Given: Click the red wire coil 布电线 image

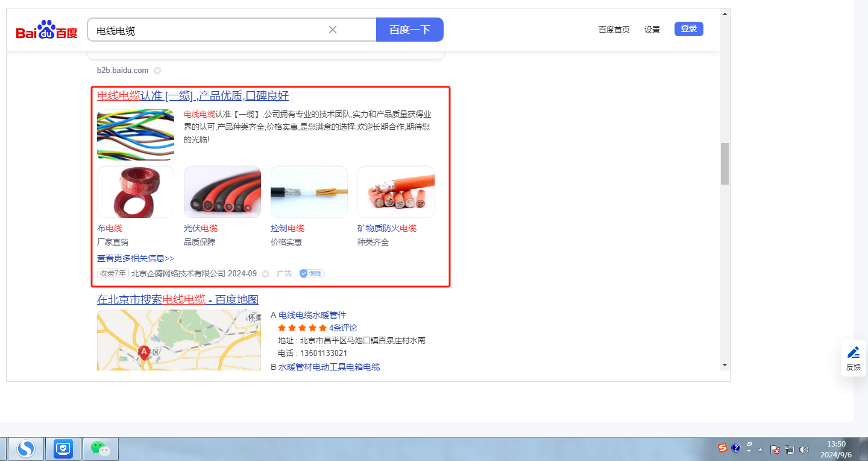Looking at the screenshot, I should [x=136, y=192].
